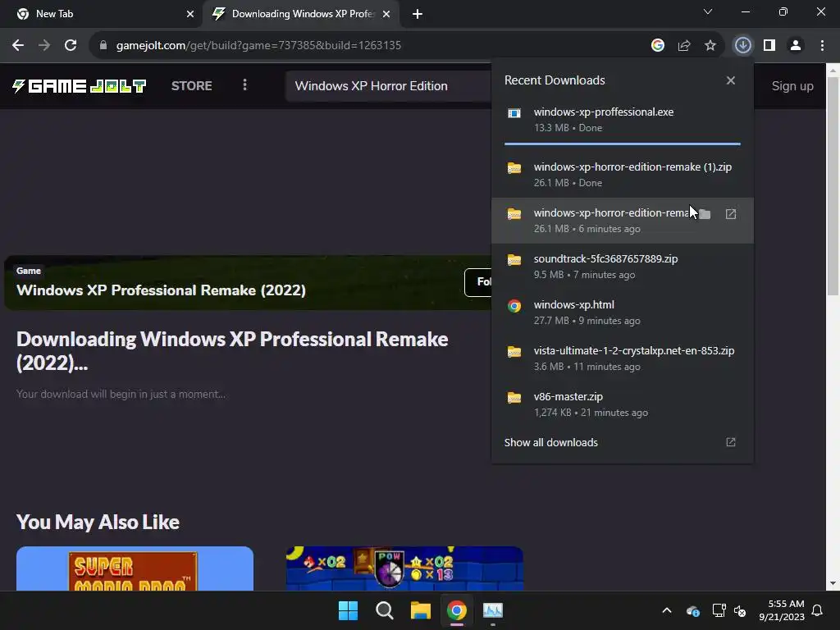The height and width of the screenshot is (630, 840).
Task: Open the resource monitor taskbar app
Action: pyautogui.click(x=493, y=610)
